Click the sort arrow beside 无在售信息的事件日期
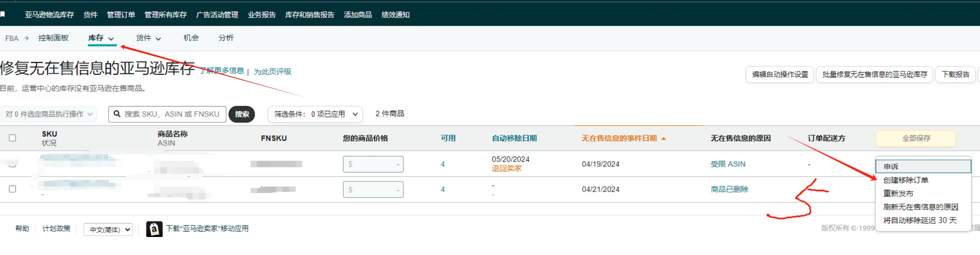Viewport: 980px width, 255px height. coord(663,138)
